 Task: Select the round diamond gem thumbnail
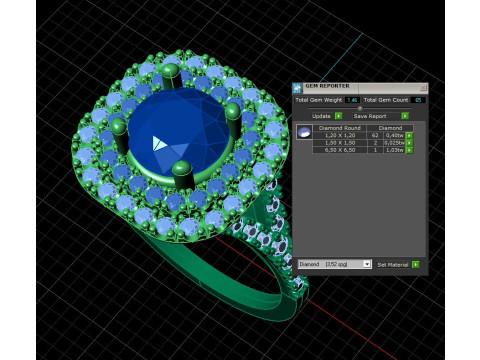coord(304,132)
